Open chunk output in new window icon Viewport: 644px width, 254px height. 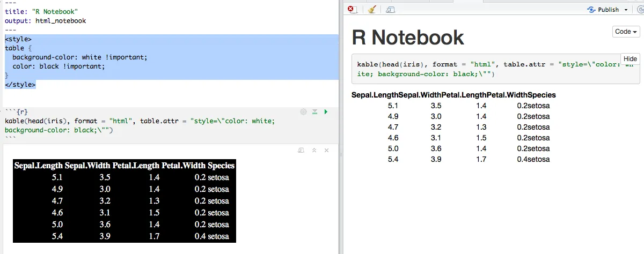302,151
